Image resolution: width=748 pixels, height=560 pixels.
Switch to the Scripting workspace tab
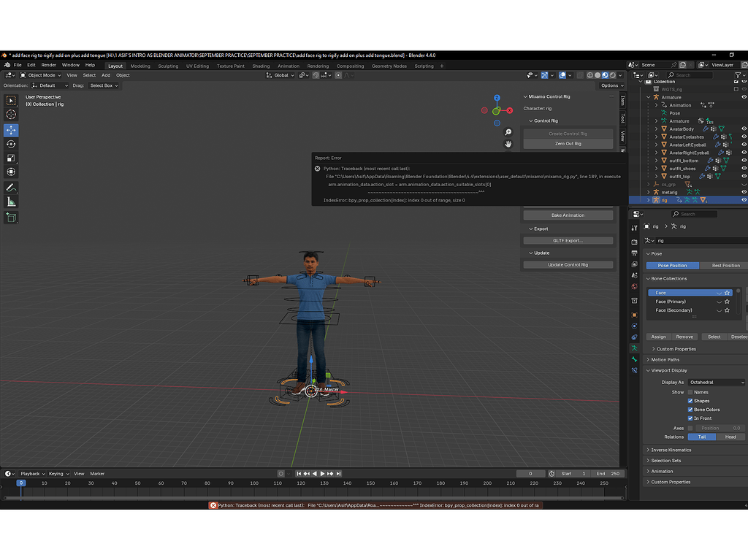[x=424, y=66]
